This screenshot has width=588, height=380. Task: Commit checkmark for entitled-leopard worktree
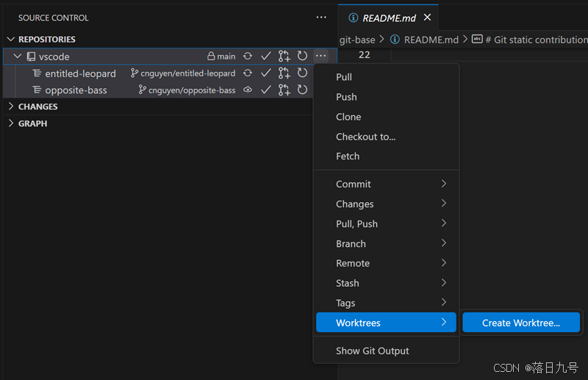266,73
